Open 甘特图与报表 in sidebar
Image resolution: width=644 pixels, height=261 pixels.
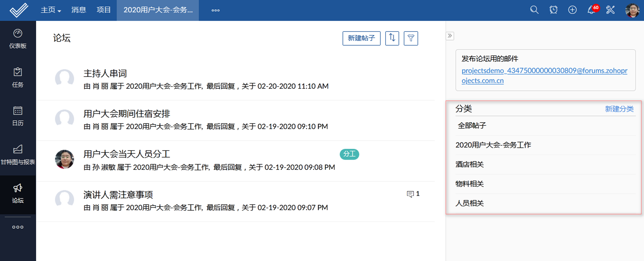point(18,155)
